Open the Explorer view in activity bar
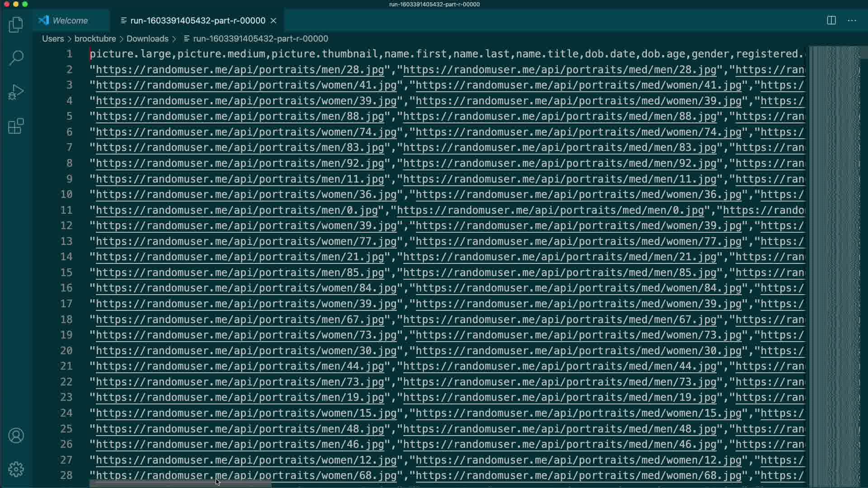The width and height of the screenshot is (868, 488). click(x=16, y=24)
